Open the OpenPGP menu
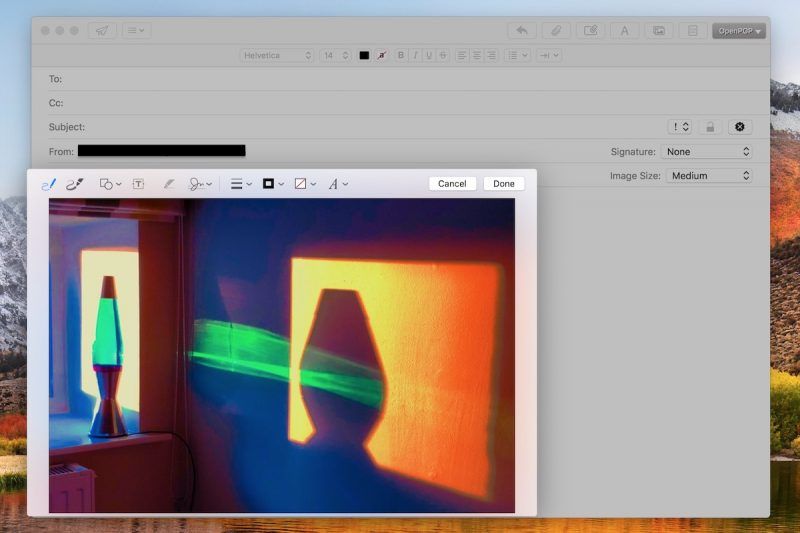The height and width of the screenshot is (533, 800). (x=739, y=31)
